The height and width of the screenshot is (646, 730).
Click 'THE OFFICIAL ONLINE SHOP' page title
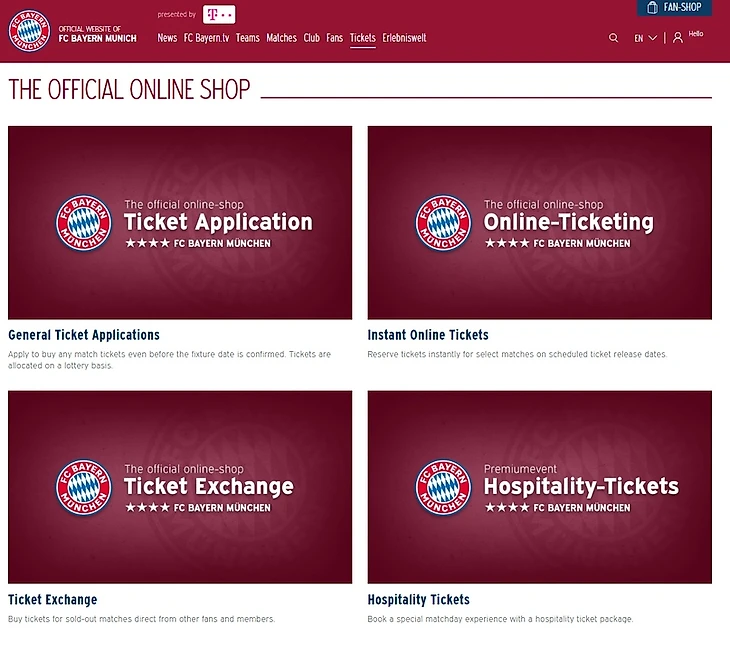tap(129, 89)
